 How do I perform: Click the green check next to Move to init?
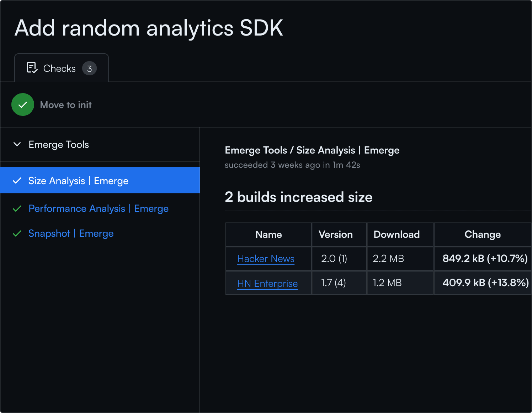point(22,104)
